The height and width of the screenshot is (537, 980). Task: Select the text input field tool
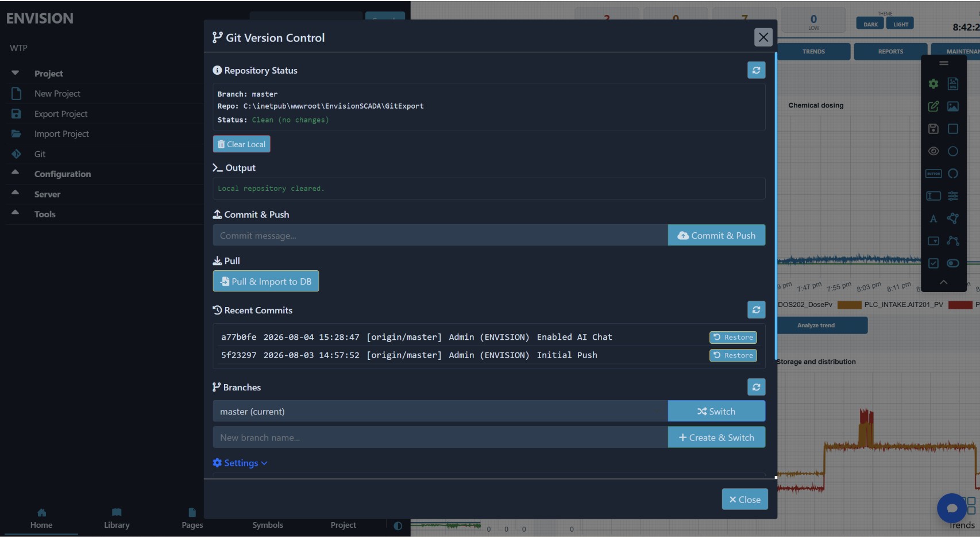[x=933, y=196]
